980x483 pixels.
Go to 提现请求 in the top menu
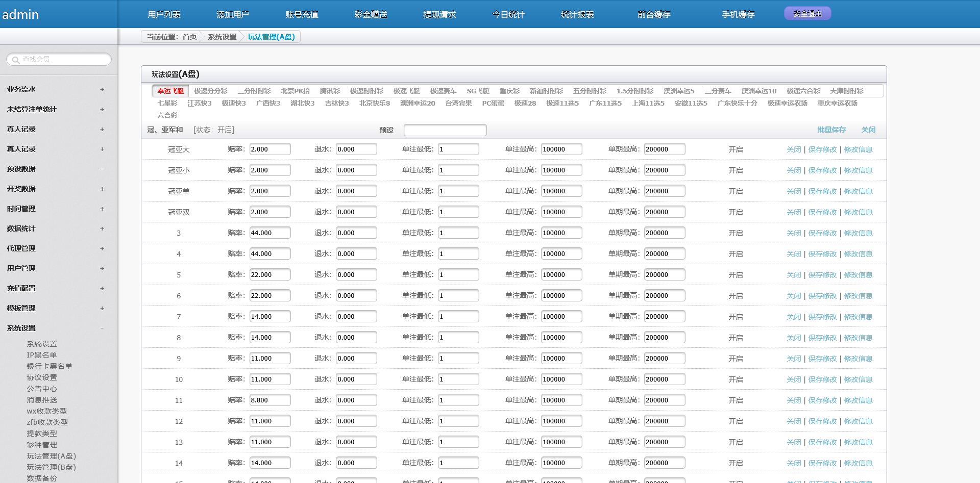pos(439,14)
